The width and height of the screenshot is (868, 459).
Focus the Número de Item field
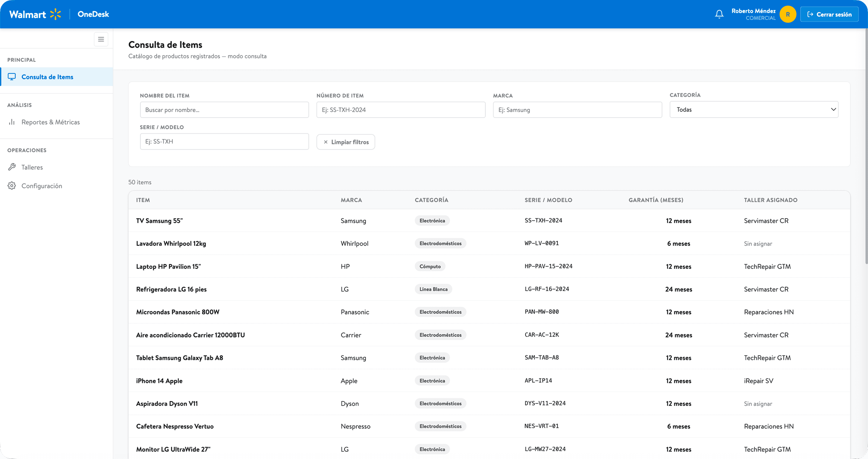pos(401,110)
